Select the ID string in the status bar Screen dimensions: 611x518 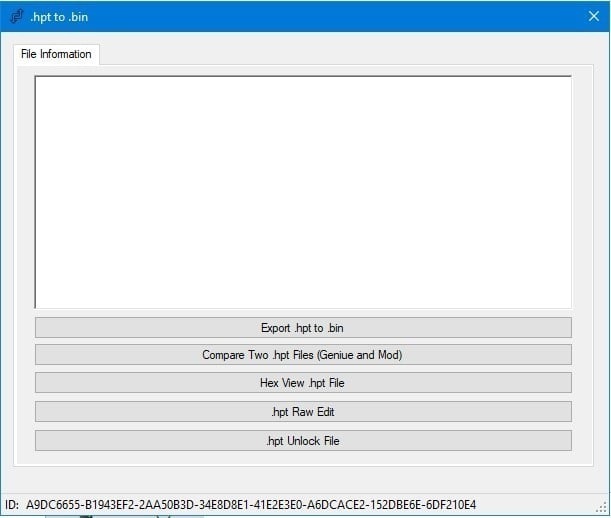click(251, 505)
